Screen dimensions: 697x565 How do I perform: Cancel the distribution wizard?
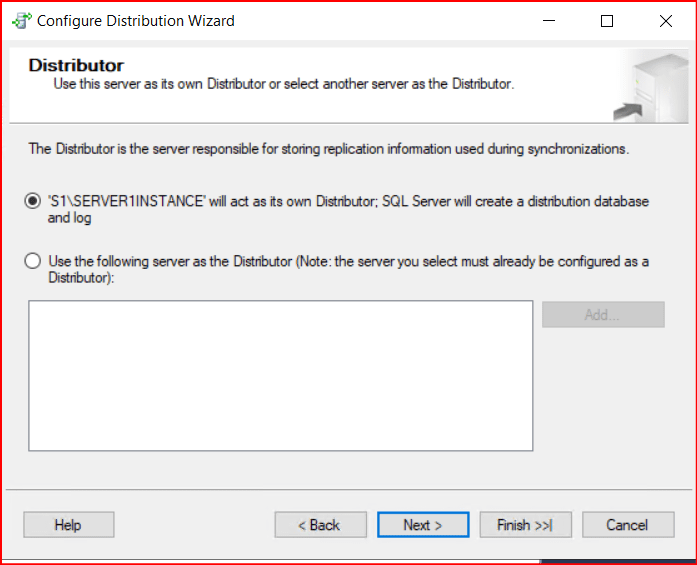pos(627,525)
